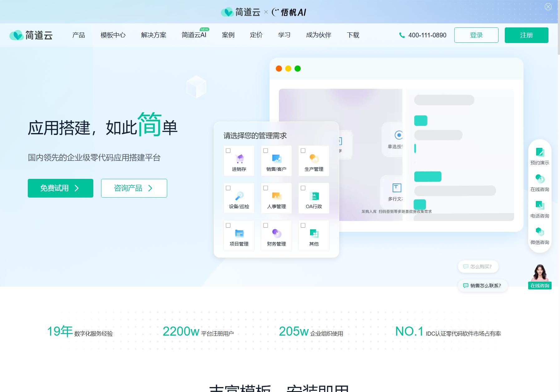Click the 人事管理 icon

pos(277,196)
